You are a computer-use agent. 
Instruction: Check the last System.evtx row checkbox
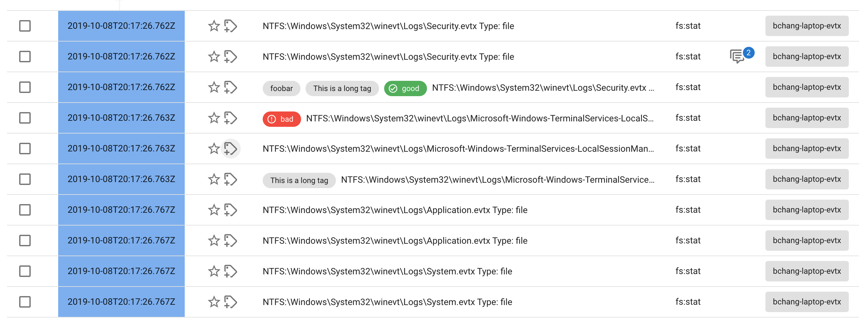pos(25,302)
